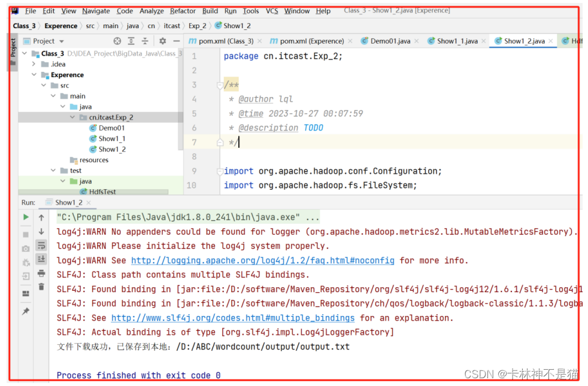Screen dimensions: 588x386
Task: Click the pin tab icon in Run panel
Action: [x=26, y=311]
